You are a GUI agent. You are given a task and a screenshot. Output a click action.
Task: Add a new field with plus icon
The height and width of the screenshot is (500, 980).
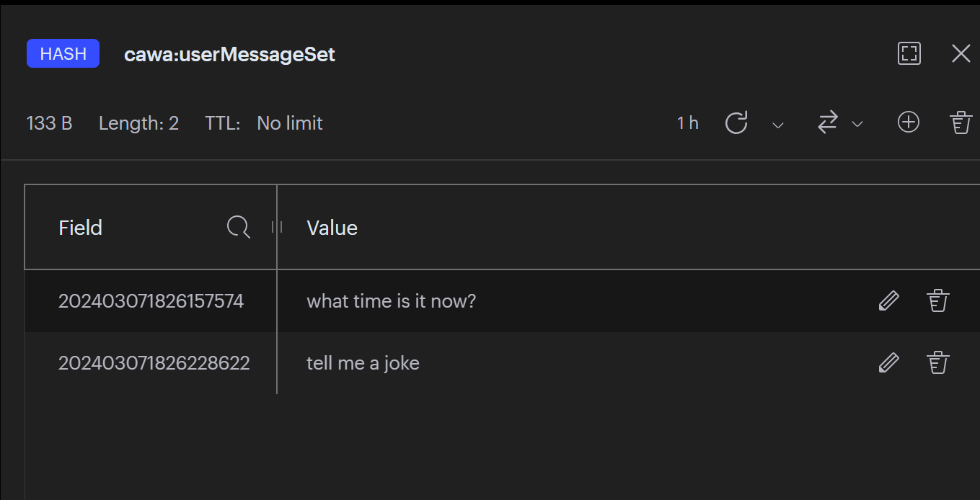908,122
